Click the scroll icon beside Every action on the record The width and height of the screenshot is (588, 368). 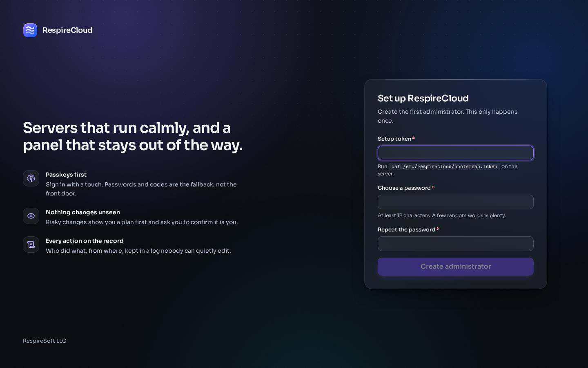pyautogui.click(x=31, y=245)
